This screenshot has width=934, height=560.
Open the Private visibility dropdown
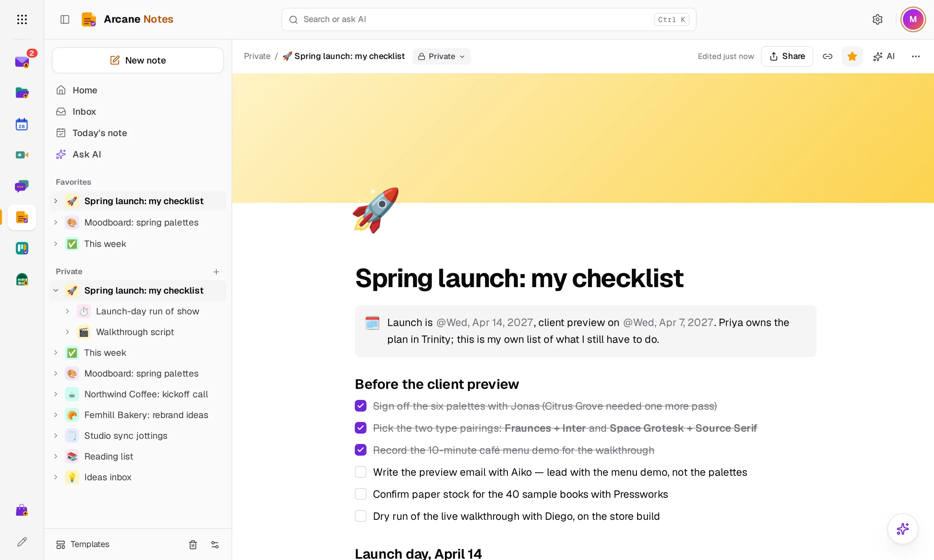coord(441,56)
